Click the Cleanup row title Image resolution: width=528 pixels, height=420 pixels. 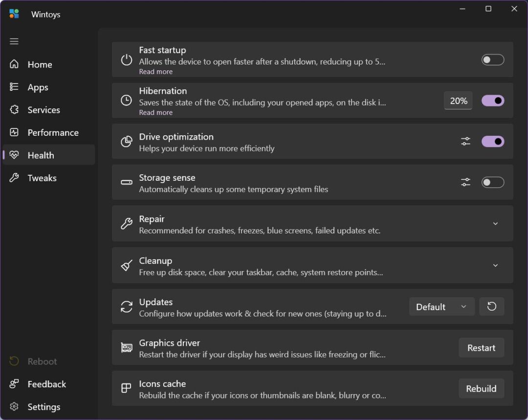pos(155,260)
